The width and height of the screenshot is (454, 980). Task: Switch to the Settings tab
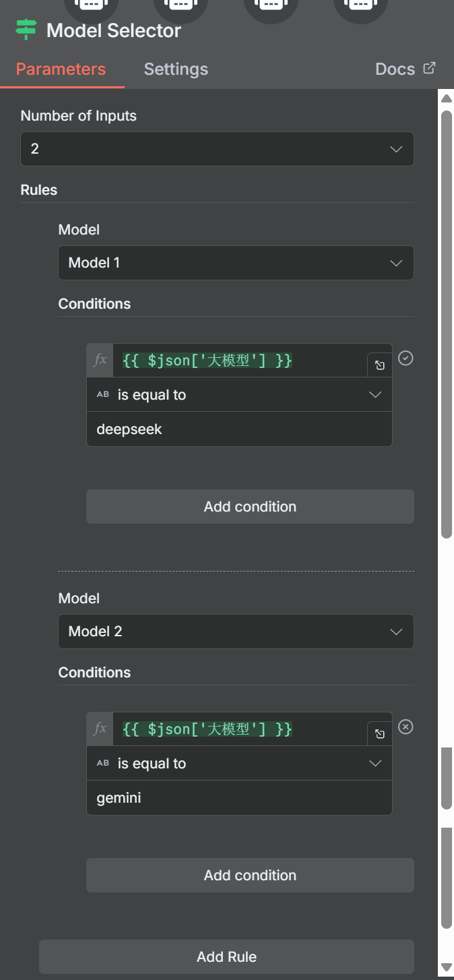coord(176,69)
